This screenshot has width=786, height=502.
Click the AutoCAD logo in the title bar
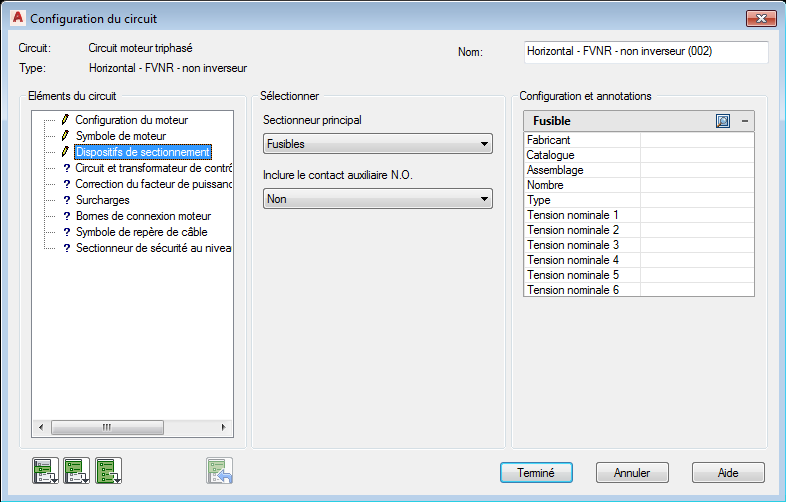(x=15, y=18)
